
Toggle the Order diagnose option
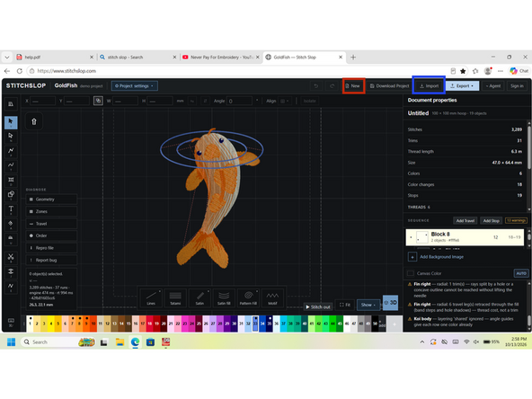click(x=51, y=235)
